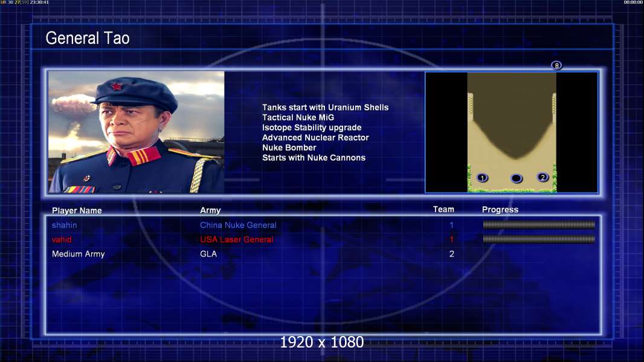Click team number in shahin's row
Viewport: 644px width, 362px height.
pyautogui.click(x=451, y=225)
